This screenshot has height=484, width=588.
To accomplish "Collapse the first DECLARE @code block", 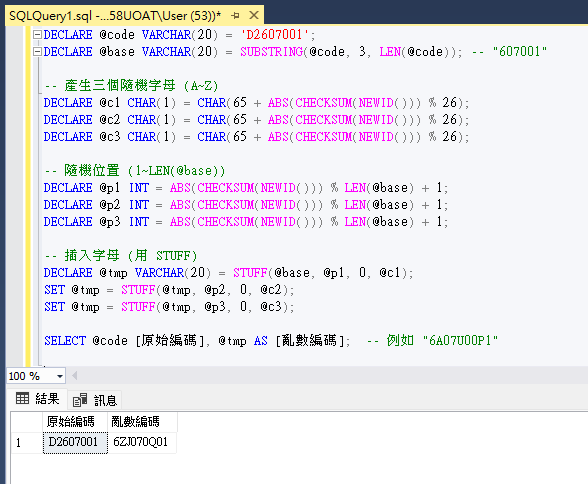I will pyautogui.click(x=37, y=34).
